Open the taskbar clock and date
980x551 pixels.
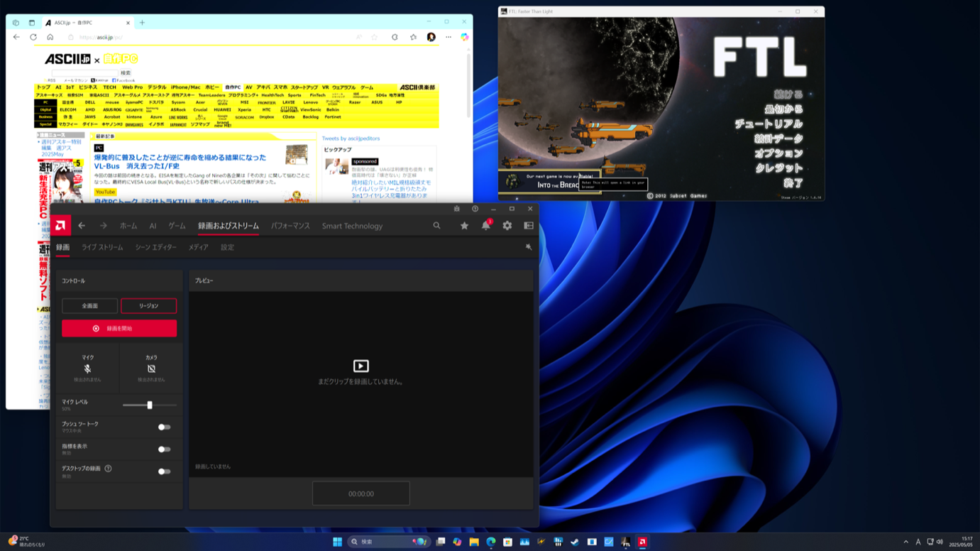(961, 542)
